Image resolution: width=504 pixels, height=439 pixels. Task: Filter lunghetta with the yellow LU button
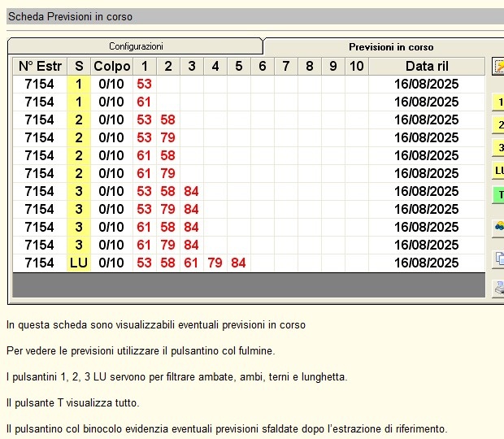(x=497, y=171)
